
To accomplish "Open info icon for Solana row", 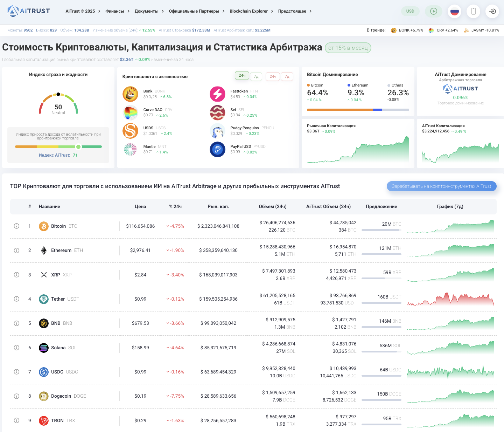I will click(x=16, y=348).
